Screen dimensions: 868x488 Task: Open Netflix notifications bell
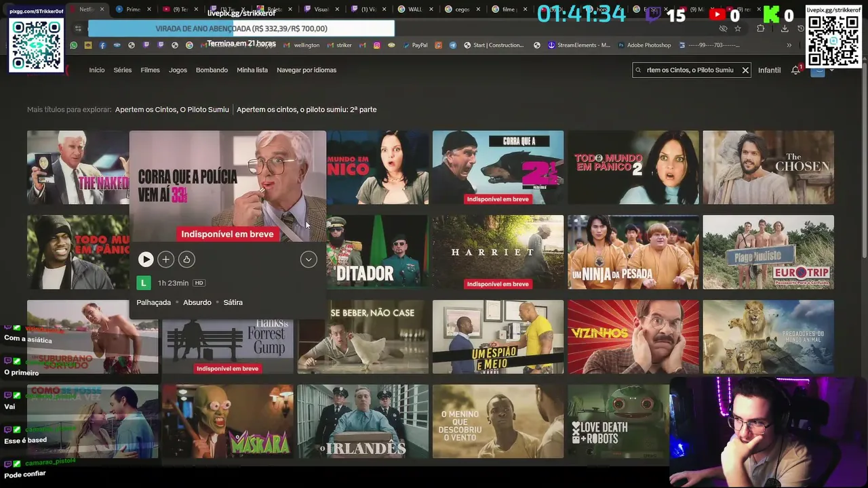[x=796, y=70]
